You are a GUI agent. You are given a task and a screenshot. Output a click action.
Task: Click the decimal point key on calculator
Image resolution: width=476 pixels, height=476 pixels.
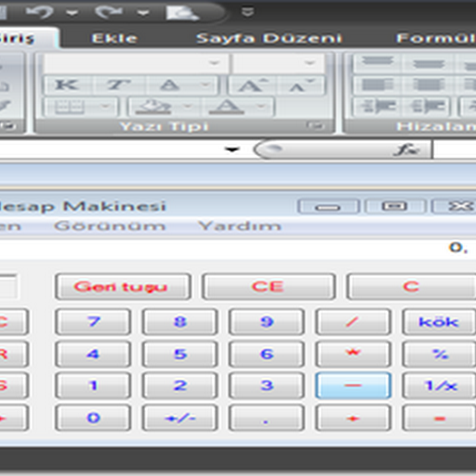tap(266, 418)
